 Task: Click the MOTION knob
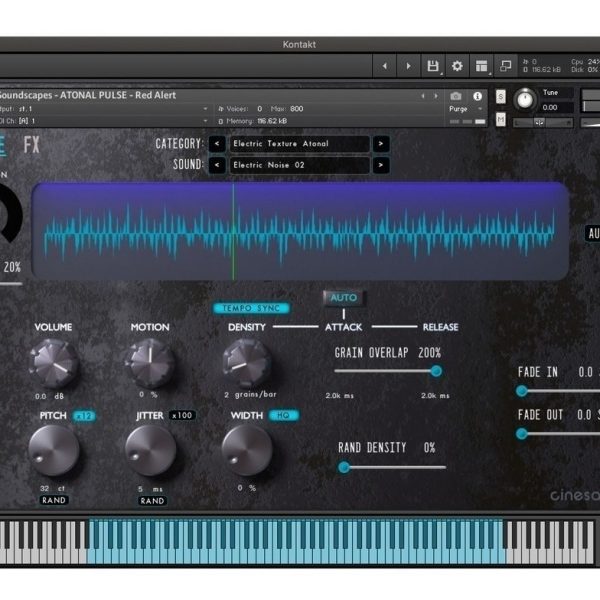[x=150, y=363]
